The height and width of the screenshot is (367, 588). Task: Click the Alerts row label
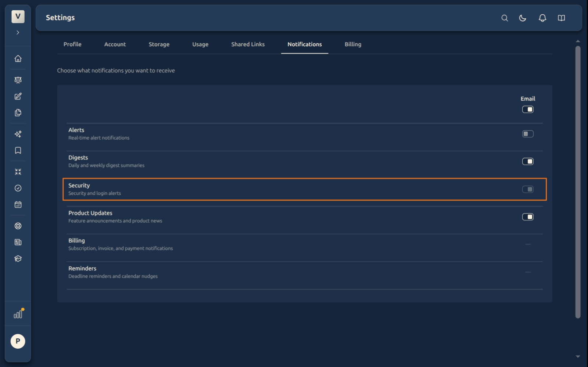[x=76, y=130]
